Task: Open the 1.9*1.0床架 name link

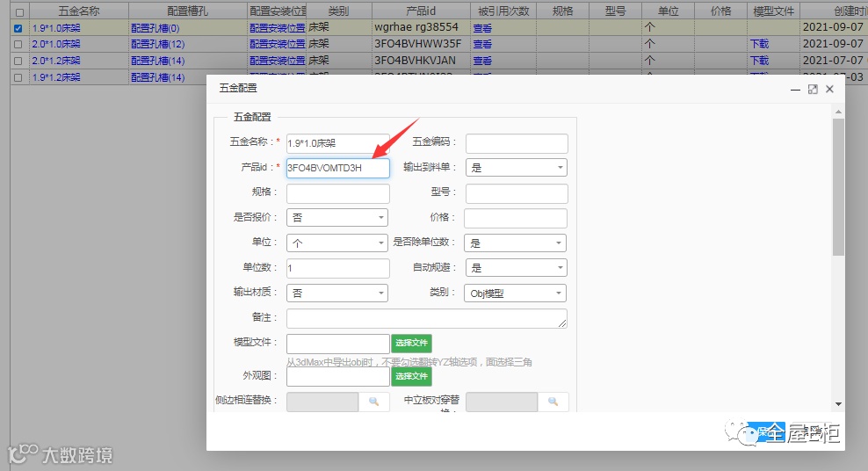Action: (x=56, y=28)
